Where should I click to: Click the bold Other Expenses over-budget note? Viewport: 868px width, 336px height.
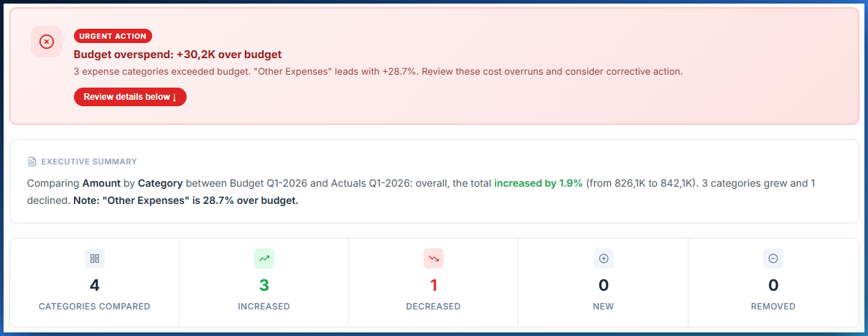tap(185, 200)
